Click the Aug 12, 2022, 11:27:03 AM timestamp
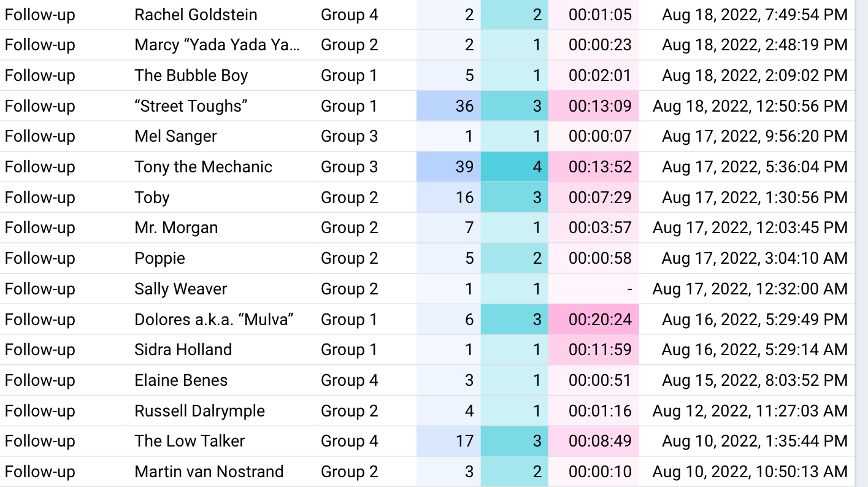Image resolution: width=868 pixels, height=487 pixels. click(750, 411)
